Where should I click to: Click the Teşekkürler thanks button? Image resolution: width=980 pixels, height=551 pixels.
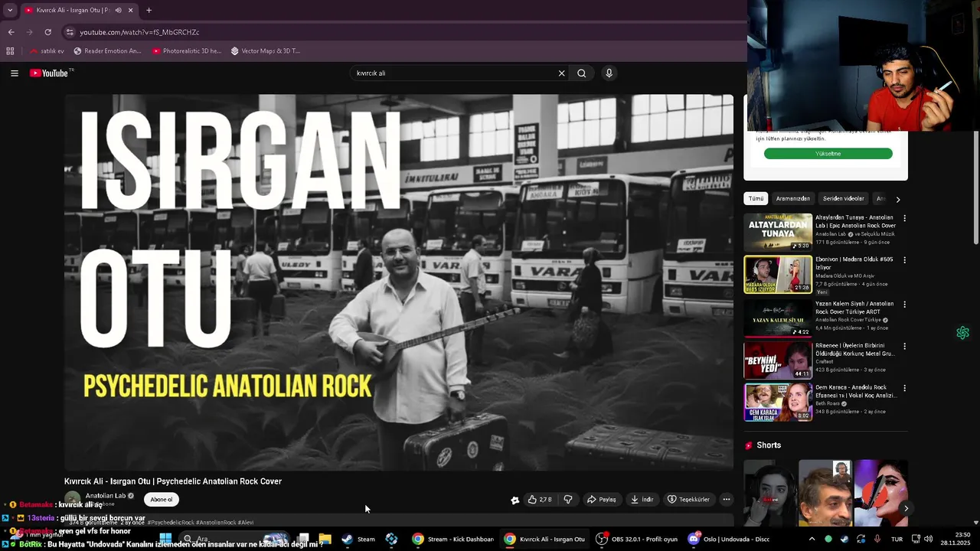tap(688, 500)
